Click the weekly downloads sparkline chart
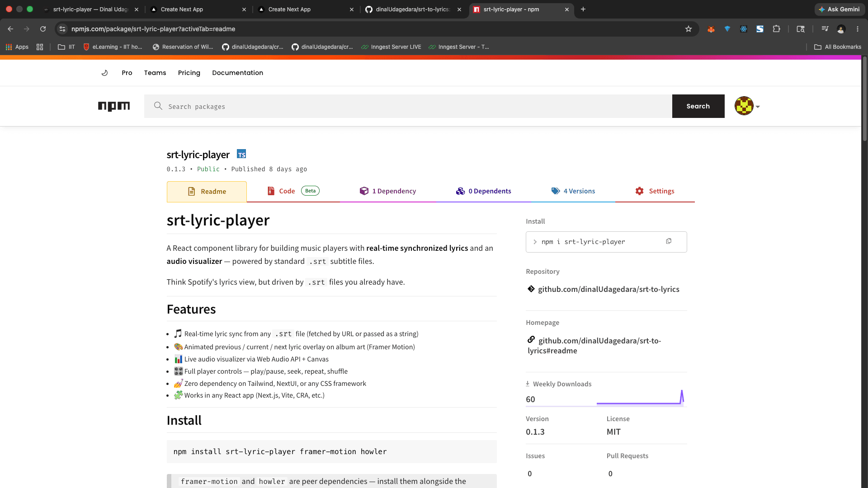The height and width of the screenshot is (488, 868). 640,398
